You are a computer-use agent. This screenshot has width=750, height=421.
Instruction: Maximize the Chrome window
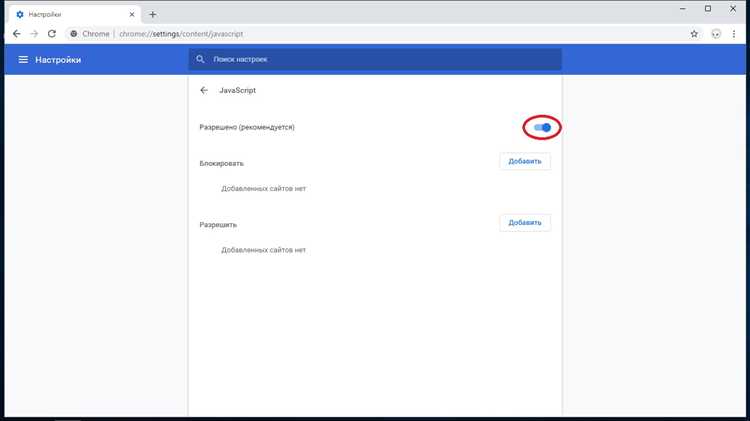[708, 9]
